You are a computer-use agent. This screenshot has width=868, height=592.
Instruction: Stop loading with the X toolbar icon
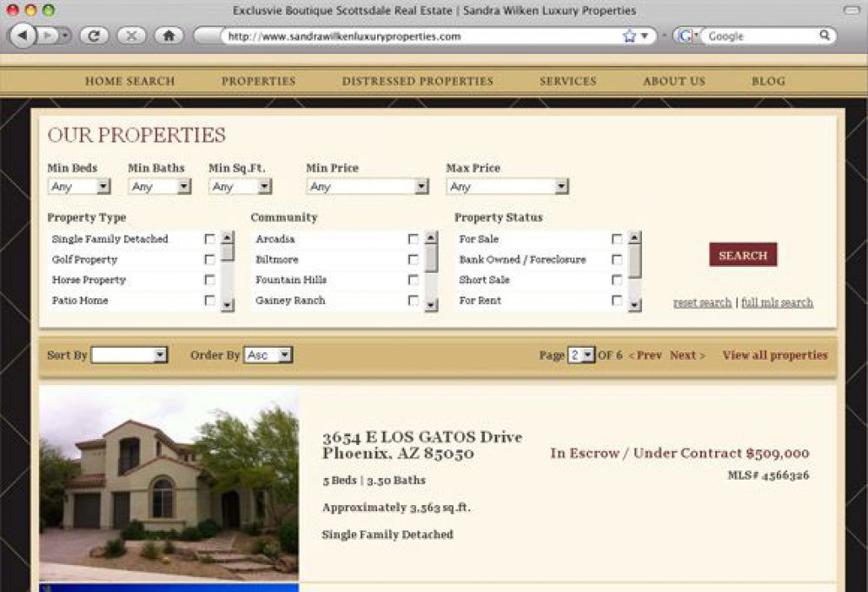click(x=131, y=36)
